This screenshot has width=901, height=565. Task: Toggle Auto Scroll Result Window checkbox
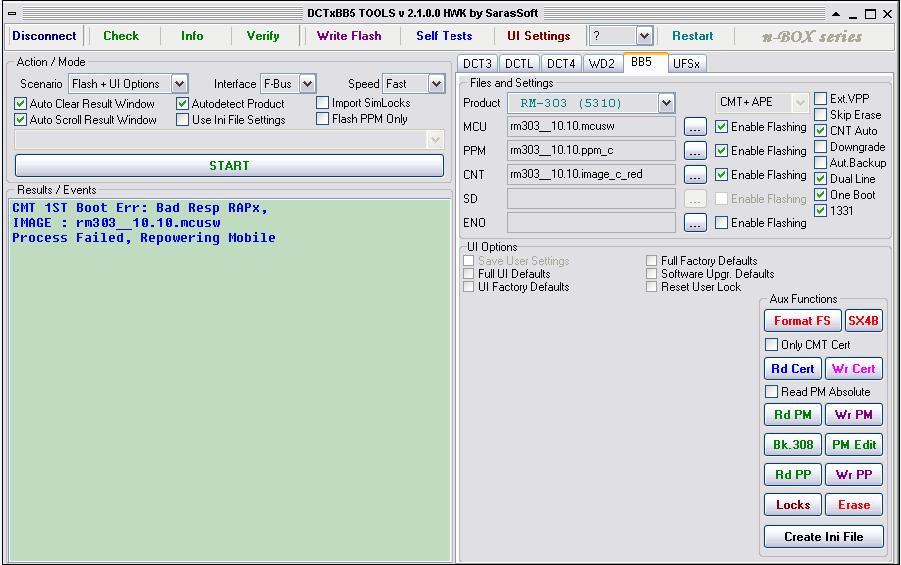(21, 120)
